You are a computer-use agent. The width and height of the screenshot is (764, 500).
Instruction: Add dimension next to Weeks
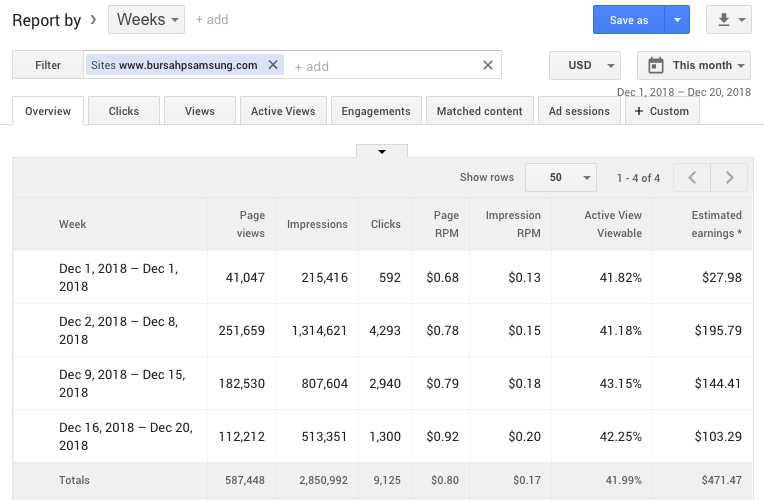point(211,19)
